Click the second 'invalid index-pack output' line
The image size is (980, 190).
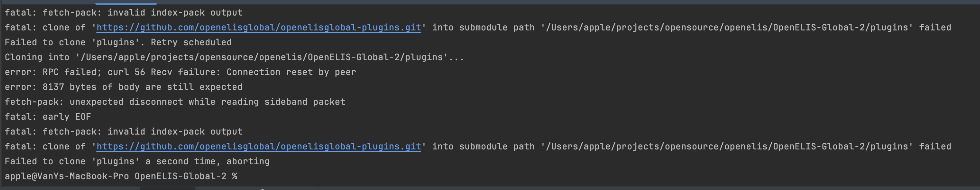pyautogui.click(x=123, y=132)
